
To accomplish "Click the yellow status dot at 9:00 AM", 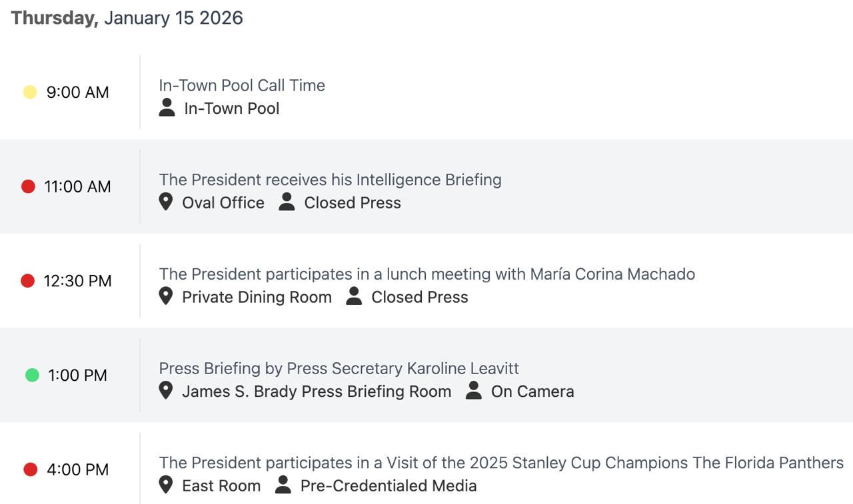I will [30, 92].
